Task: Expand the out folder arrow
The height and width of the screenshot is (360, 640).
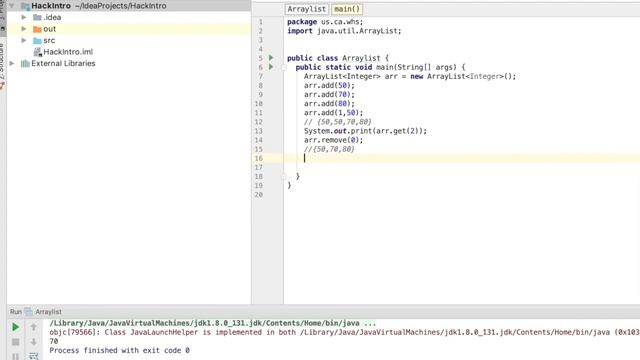Action: (x=24, y=29)
